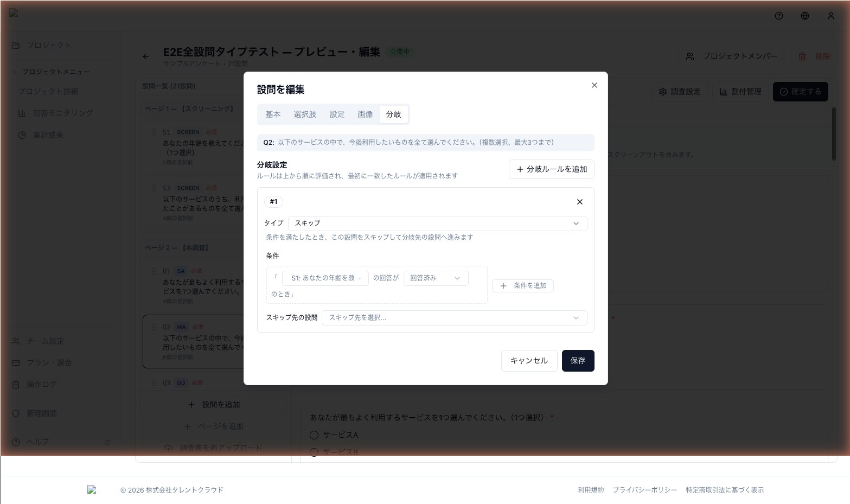Select サービスB radio button
The width and height of the screenshot is (850, 504).
[314, 452]
